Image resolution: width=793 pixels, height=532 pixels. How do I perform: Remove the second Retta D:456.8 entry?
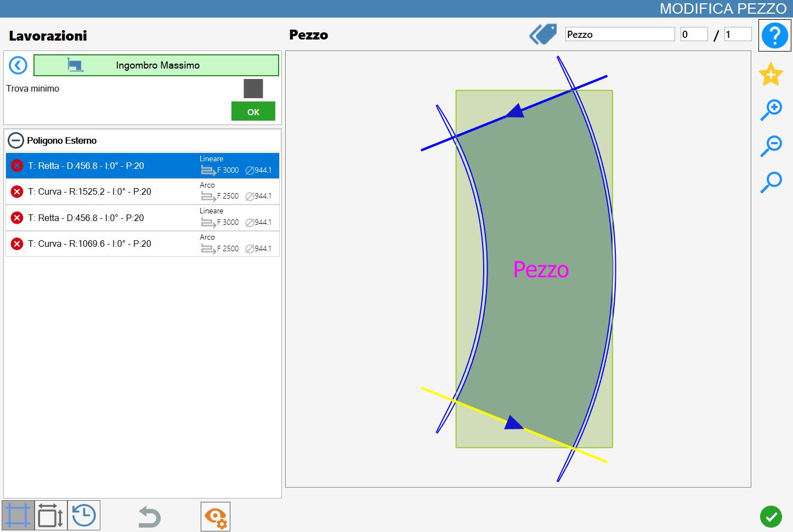pos(17,218)
